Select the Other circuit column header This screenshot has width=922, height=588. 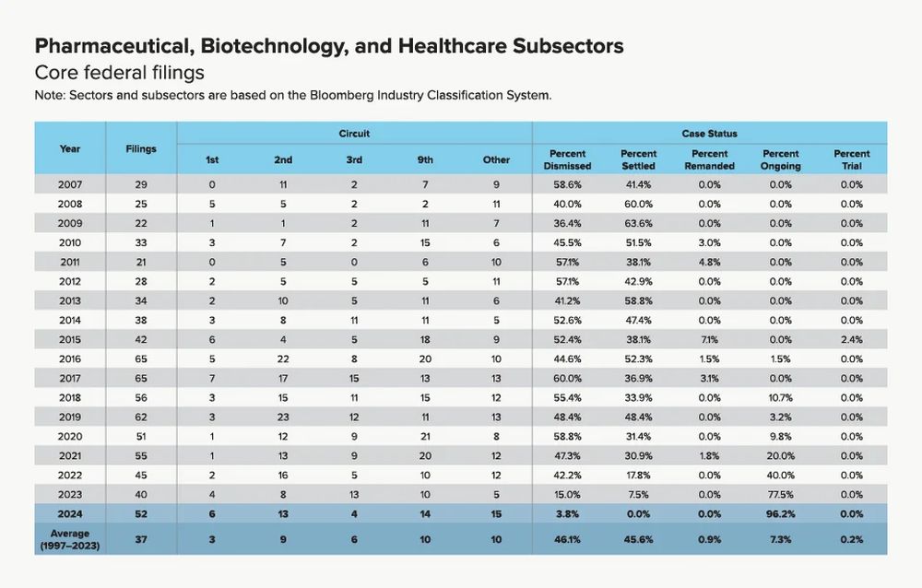496,159
